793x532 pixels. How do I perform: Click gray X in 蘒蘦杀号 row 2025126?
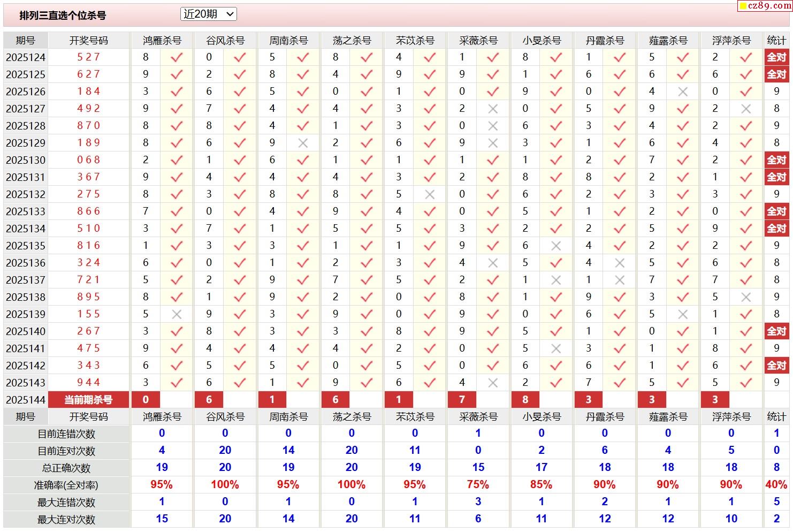tap(682, 92)
